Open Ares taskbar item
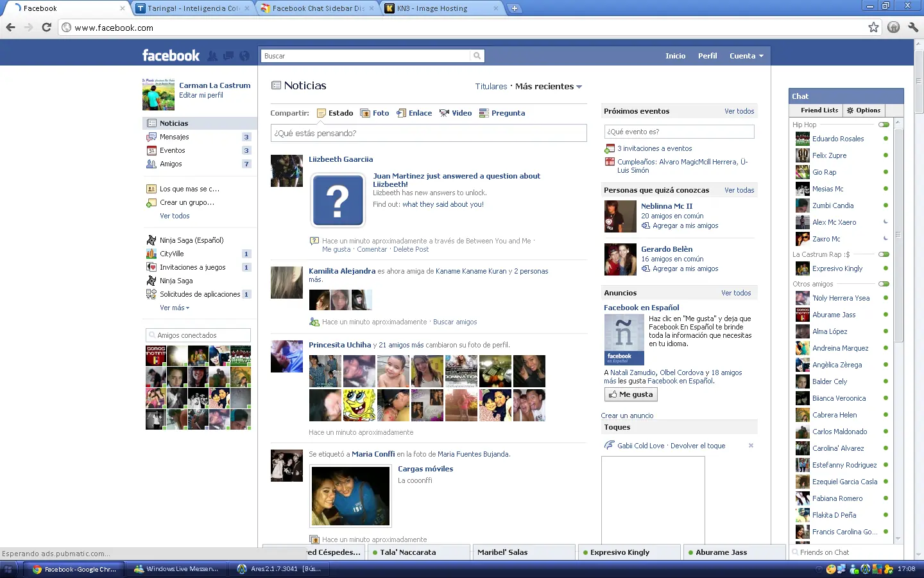Image resolution: width=924 pixels, height=578 pixels. tap(280, 569)
